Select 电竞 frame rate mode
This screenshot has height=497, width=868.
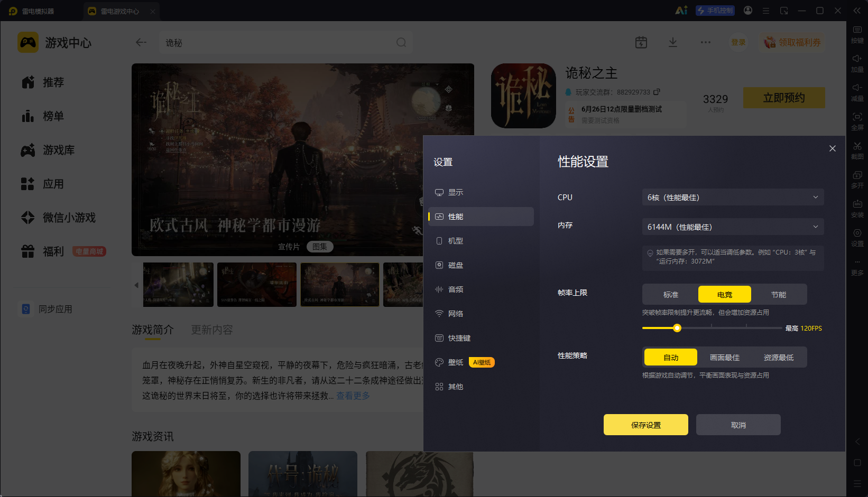point(725,295)
